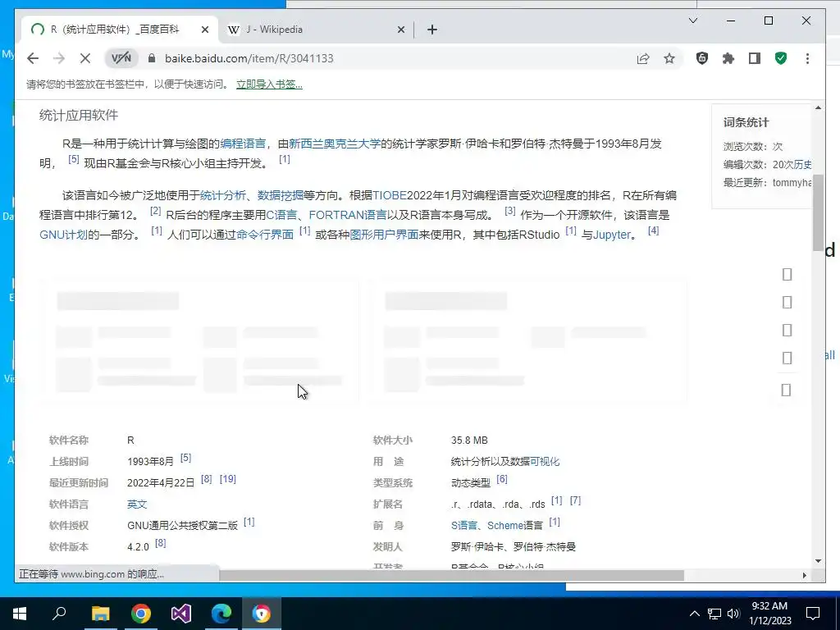
Task: Open Visual Studio from the taskbar
Action: tap(181, 614)
